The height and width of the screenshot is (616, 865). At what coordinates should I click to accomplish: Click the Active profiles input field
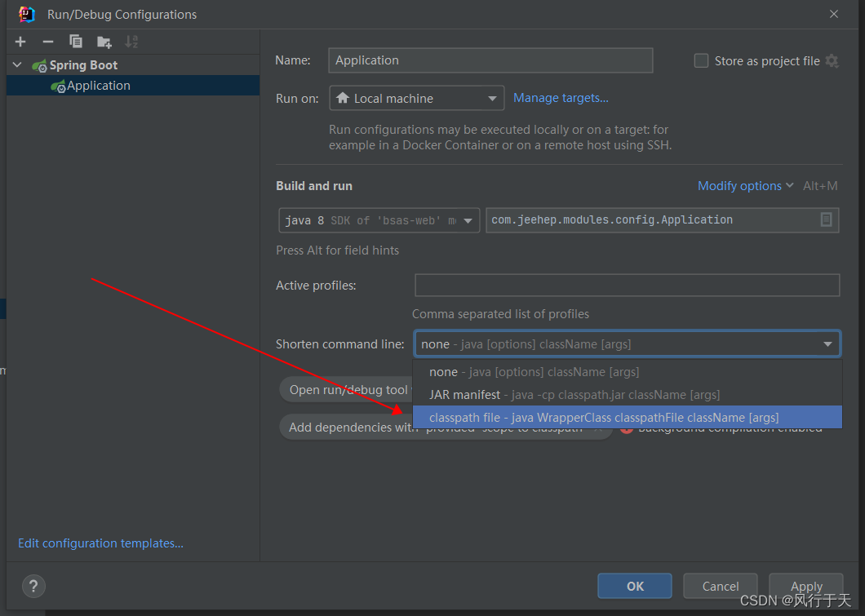click(x=627, y=285)
